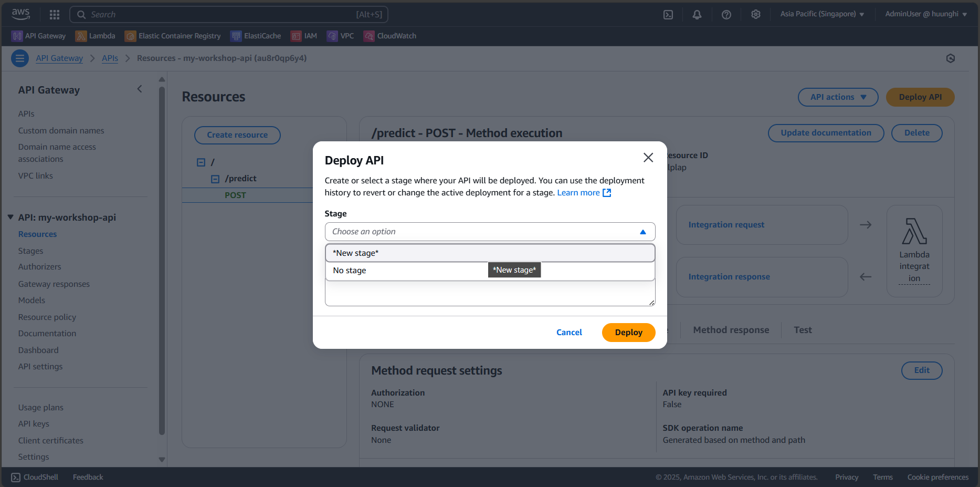Cancel the Deploy API dialog
This screenshot has height=487, width=980.
(569, 333)
